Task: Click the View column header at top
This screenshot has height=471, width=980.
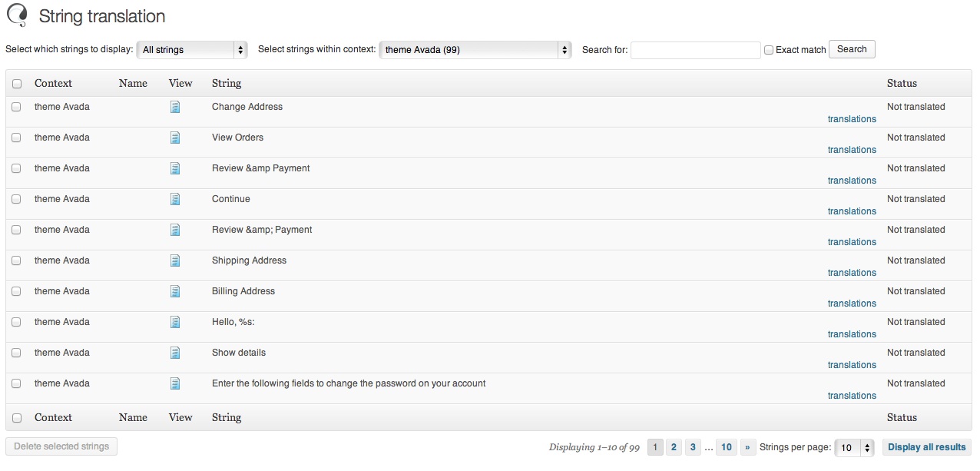Action: pos(180,83)
